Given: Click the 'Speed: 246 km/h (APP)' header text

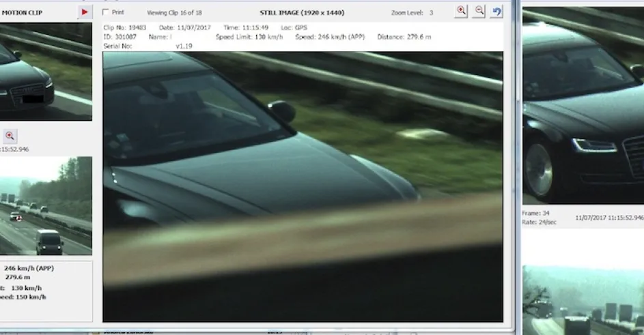Looking at the screenshot, I should coord(330,37).
